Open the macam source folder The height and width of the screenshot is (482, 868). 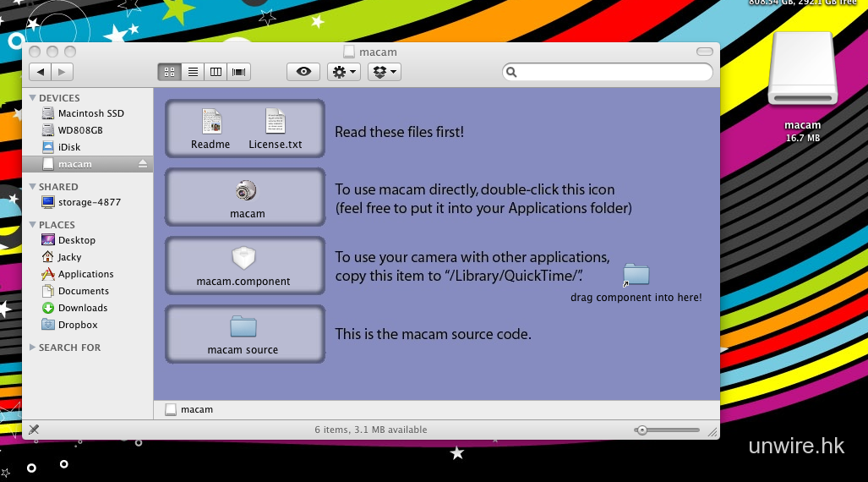pos(243,327)
